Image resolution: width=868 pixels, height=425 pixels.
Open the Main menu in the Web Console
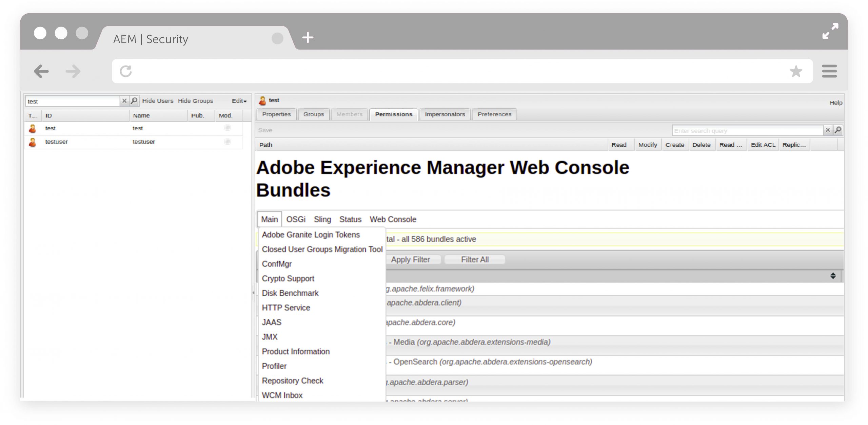coord(270,219)
